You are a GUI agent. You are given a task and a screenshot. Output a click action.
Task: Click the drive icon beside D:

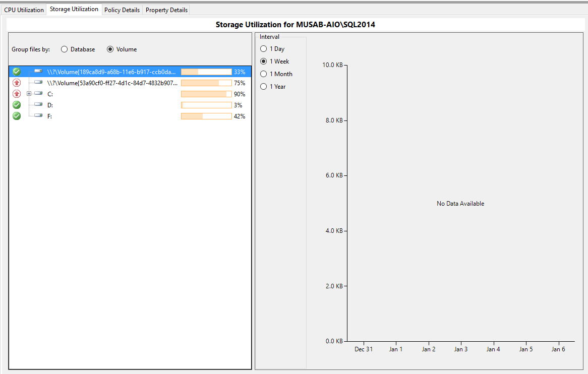tap(38, 104)
